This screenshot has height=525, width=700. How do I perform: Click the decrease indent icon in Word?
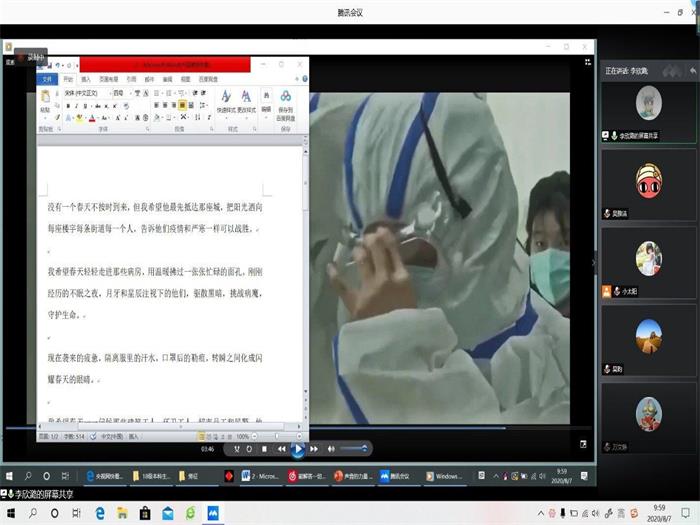pyautogui.click(x=195, y=93)
